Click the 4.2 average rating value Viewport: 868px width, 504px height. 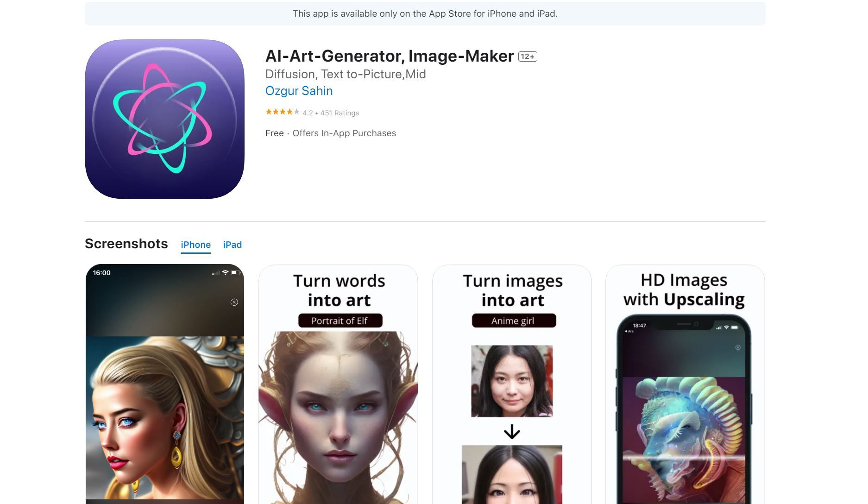point(307,113)
